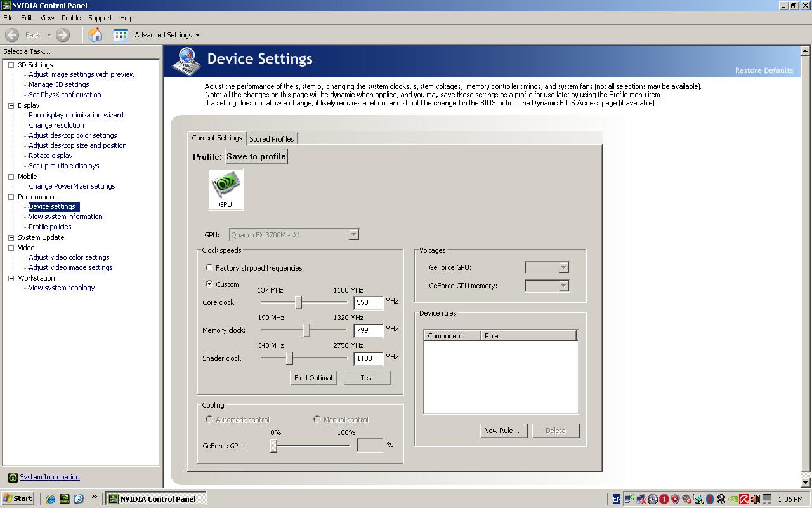The height and width of the screenshot is (508, 812).
Task: Open the red number-one tray icon
Action: click(x=664, y=499)
